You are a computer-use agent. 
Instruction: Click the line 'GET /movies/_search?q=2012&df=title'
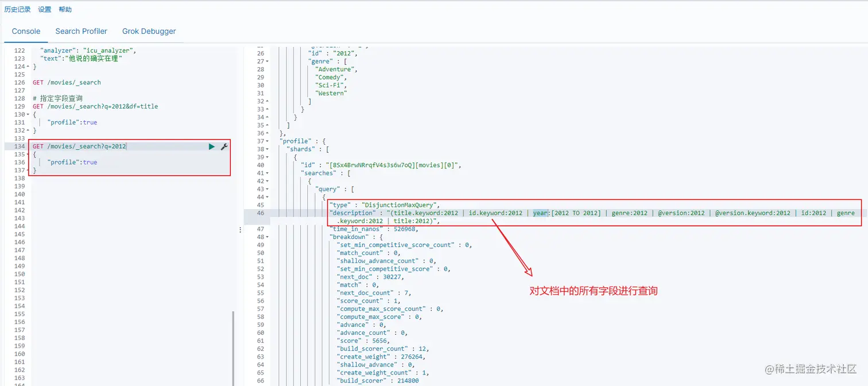point(95,106)
